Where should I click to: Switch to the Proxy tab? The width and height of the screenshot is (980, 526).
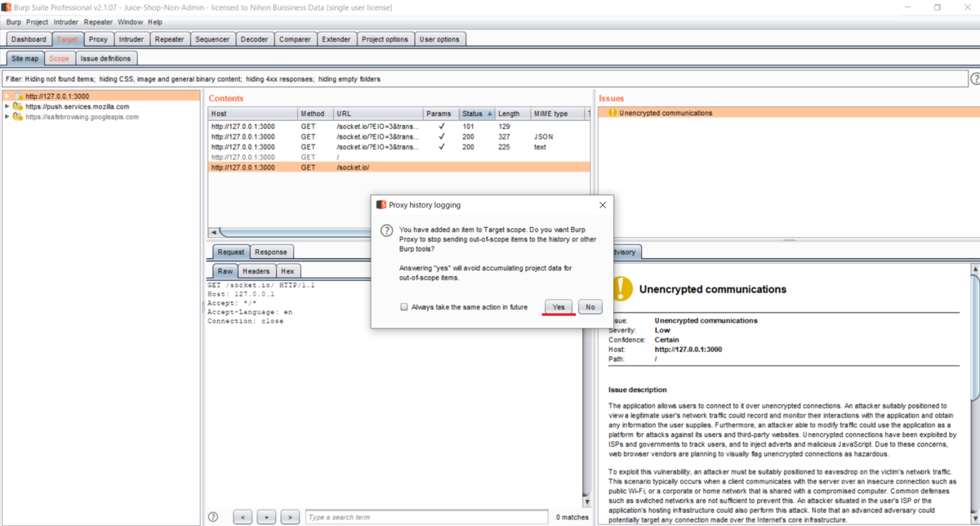(98, 39)
